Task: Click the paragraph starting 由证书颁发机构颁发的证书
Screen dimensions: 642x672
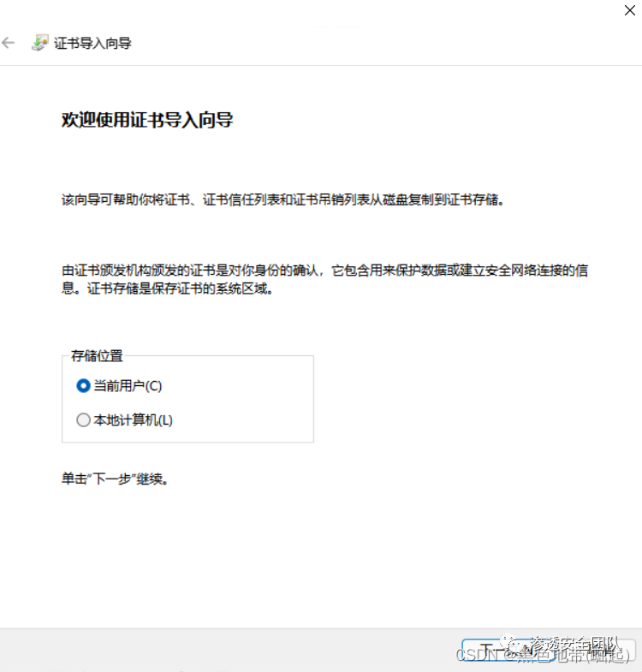Action: pos(325,279)
